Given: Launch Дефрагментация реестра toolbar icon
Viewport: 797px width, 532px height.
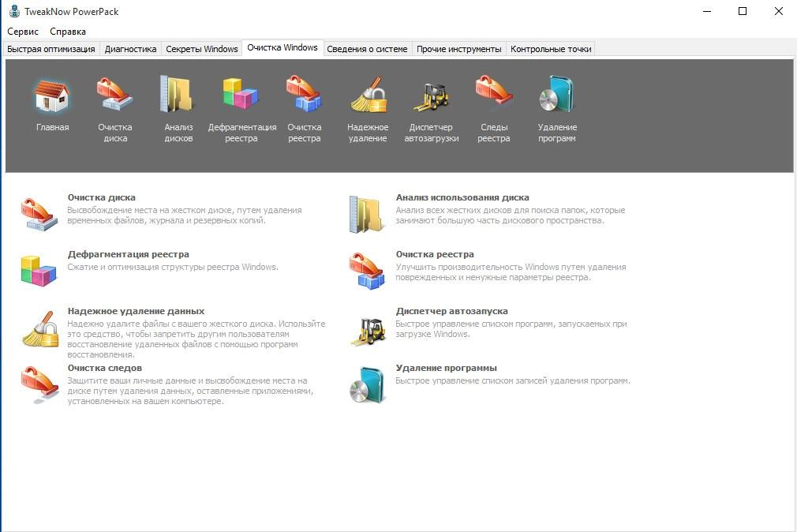Looking at the screenshot, I should point(241,94).
